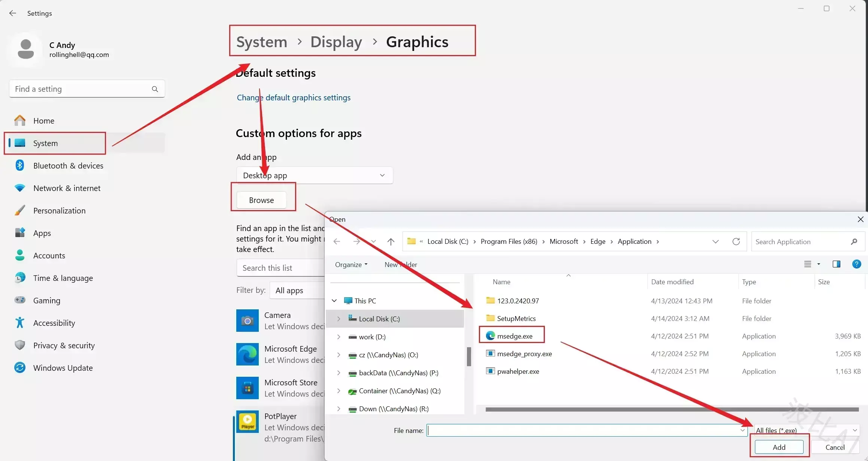Click the Windows Update sync icon
The height and width of the screenshot is (461, 868).
20,368
